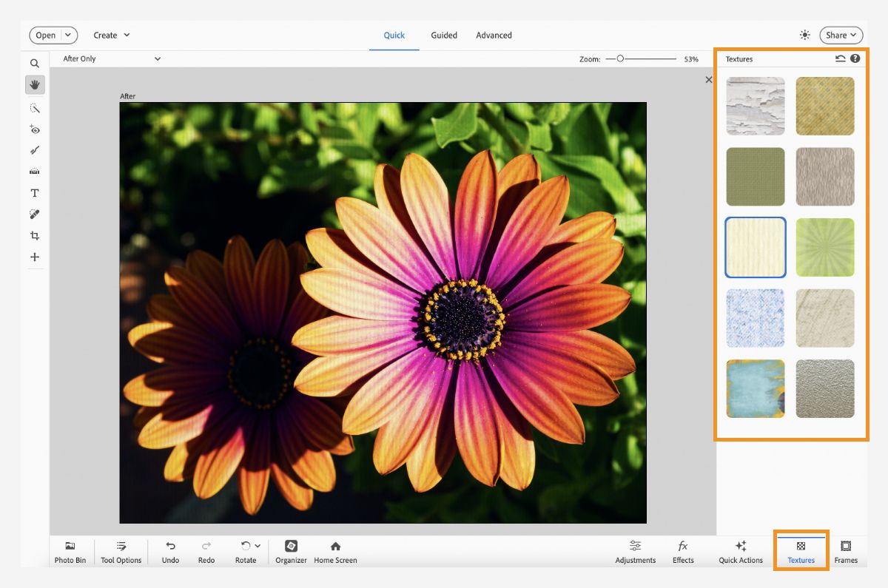Click Undo in the bottom taskbar
The width and height of the screenshot is (888, 588).
(170, 551)
